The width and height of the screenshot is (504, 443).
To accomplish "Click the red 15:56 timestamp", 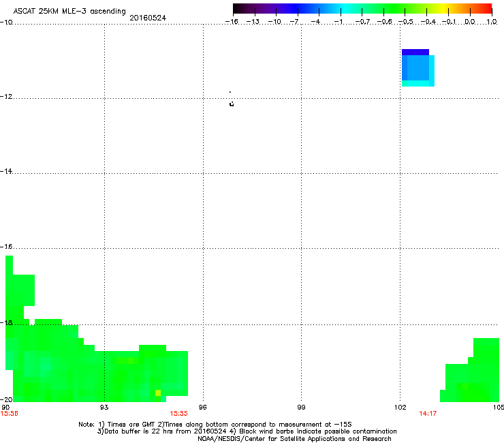I will coord(9,414).
